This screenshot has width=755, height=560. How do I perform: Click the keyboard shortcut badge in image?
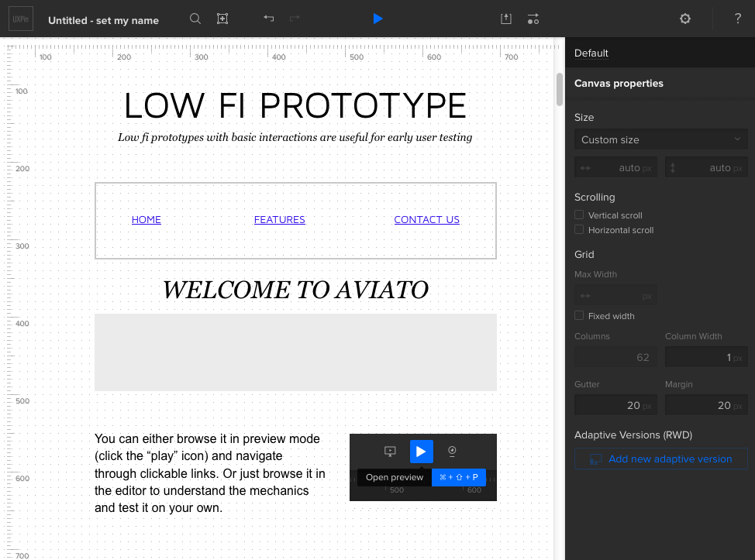[x=458, y=477]
